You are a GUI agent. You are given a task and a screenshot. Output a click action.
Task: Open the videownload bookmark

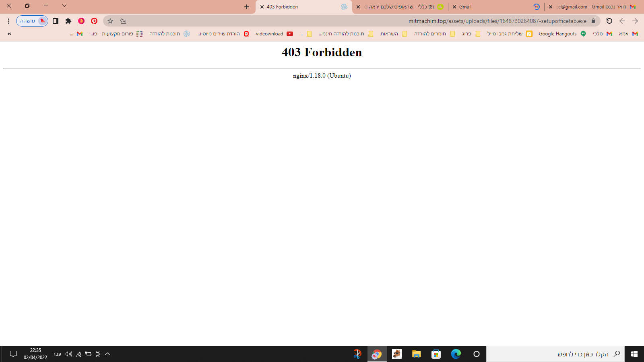(274, 34)
